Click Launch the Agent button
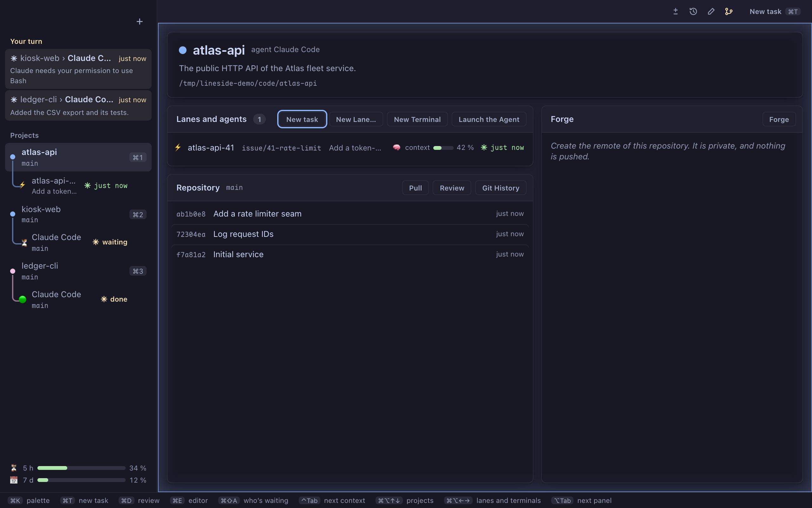The image size is (812, 508). click(489, 119)
